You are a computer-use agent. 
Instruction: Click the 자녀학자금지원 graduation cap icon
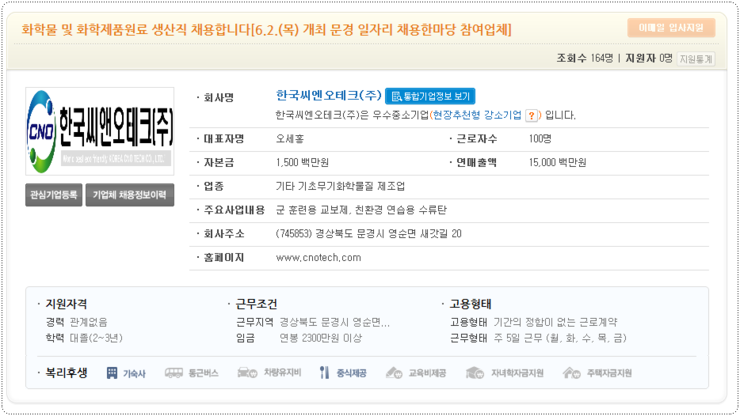point(475,373)
